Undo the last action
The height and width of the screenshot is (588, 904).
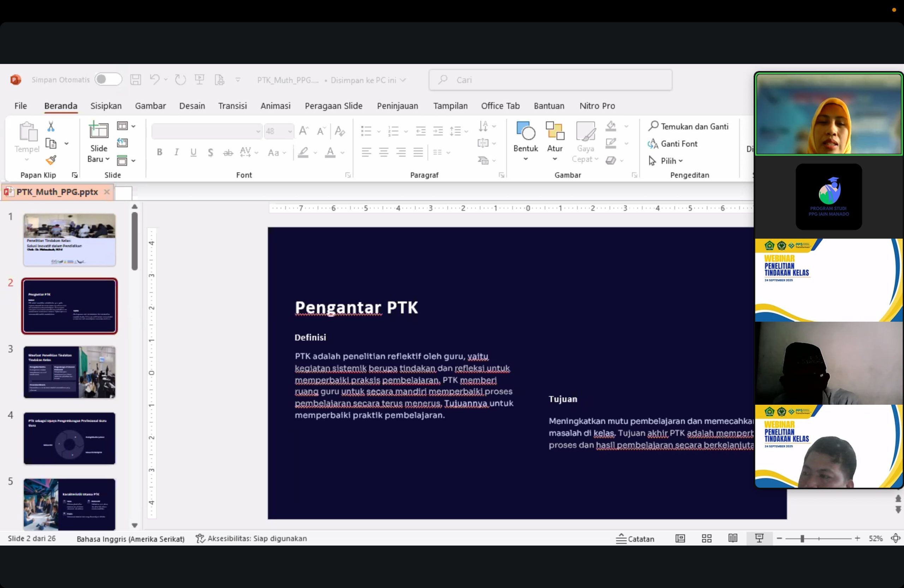[x=154, y=79]
